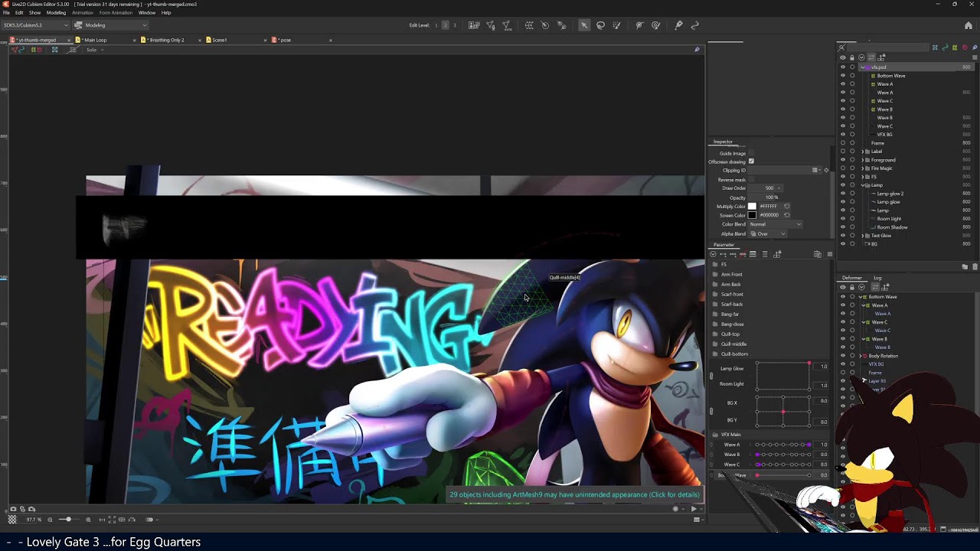Enable the Reverse mask checkbox
The image size is (980, 551).
pos(751,180)
